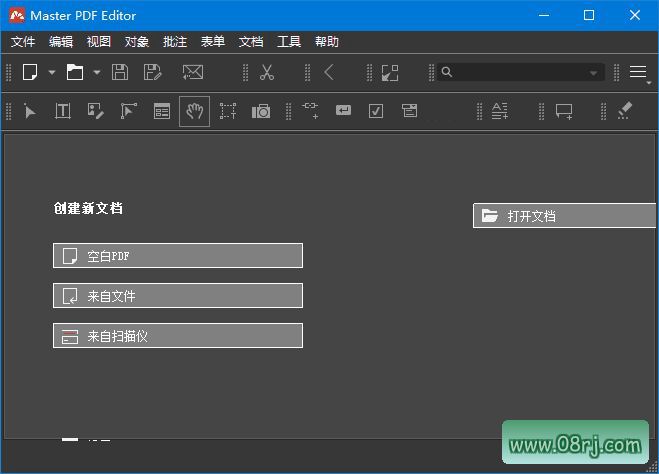Click the previous page arrow icon

tap(329, 72)
